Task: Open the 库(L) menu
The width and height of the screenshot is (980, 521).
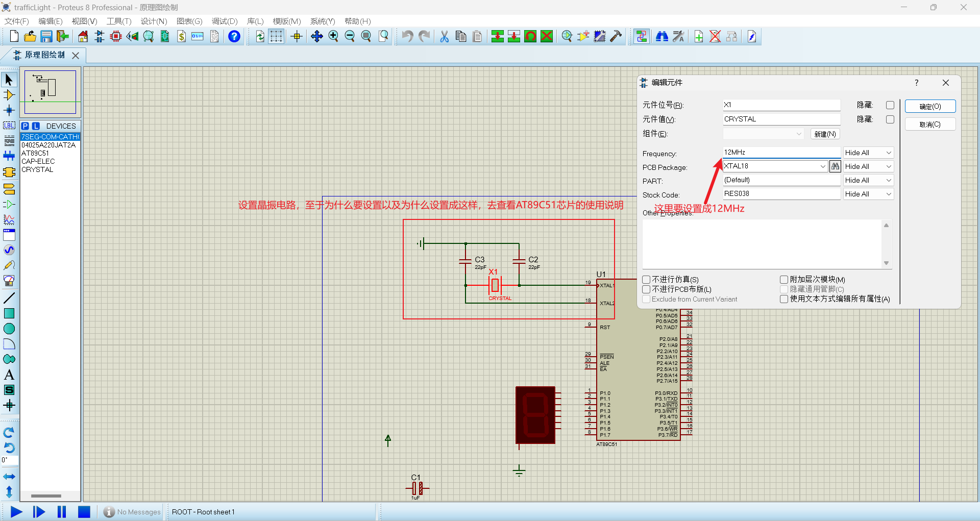Action: pyautogui.click(x=255, y=21)
